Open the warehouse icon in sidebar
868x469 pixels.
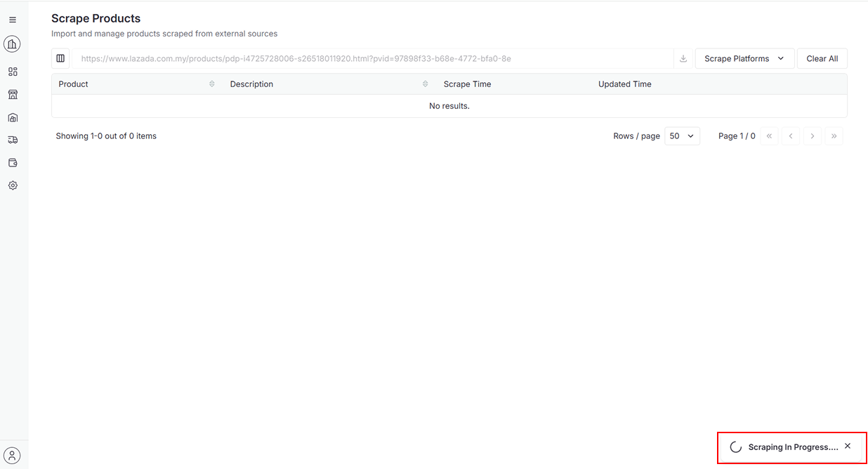click(13, 118)
